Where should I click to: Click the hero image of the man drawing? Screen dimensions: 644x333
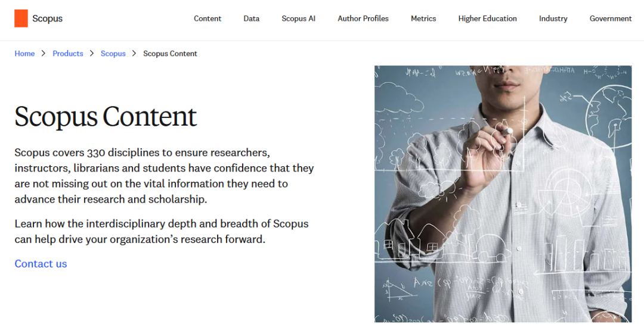pos(503,194)
